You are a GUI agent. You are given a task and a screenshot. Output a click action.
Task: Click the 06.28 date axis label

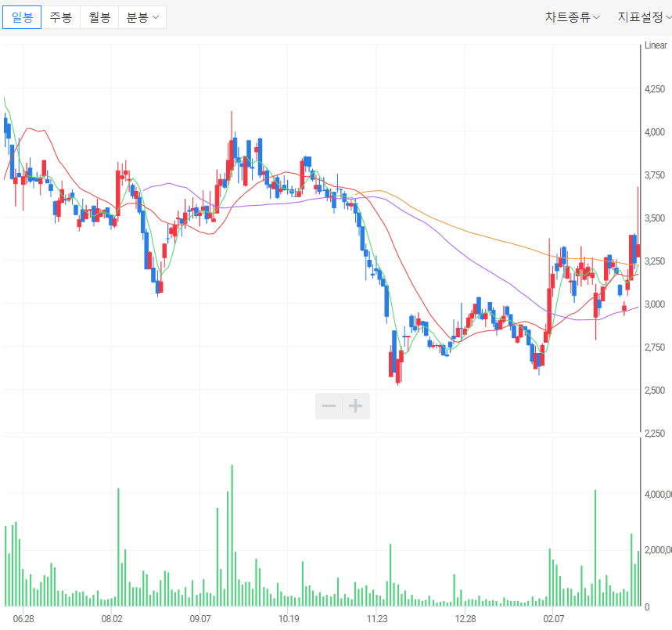[23, 618]
